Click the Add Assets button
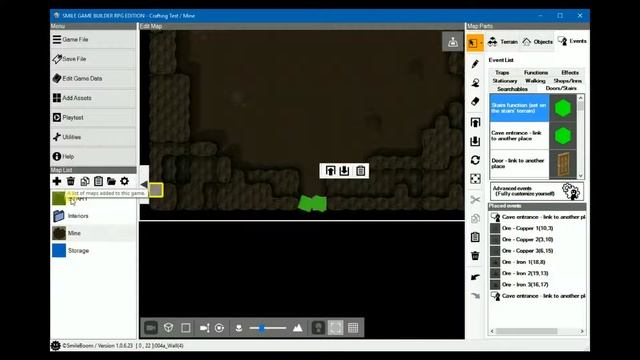The width and height of the screenshot is (640, 360). pyautogui.click(x=93, y=98)
